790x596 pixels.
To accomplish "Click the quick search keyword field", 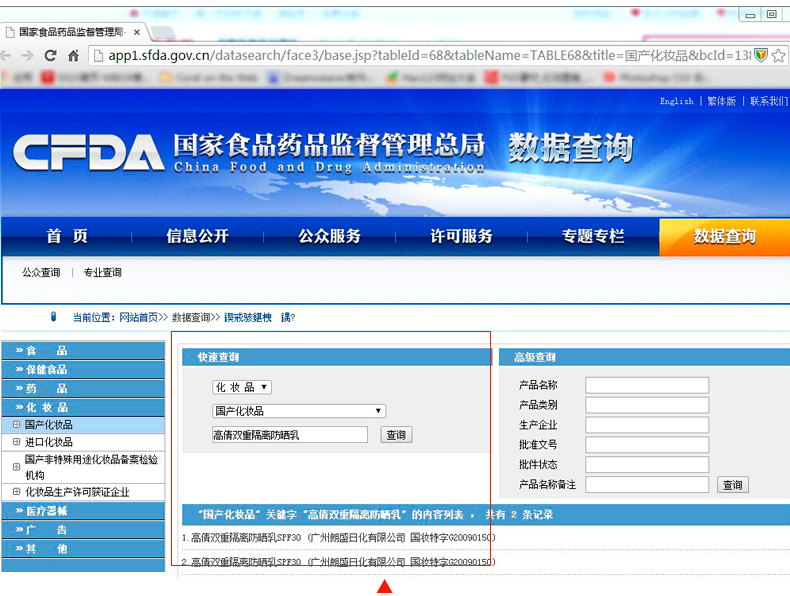I will click(290, 435).
